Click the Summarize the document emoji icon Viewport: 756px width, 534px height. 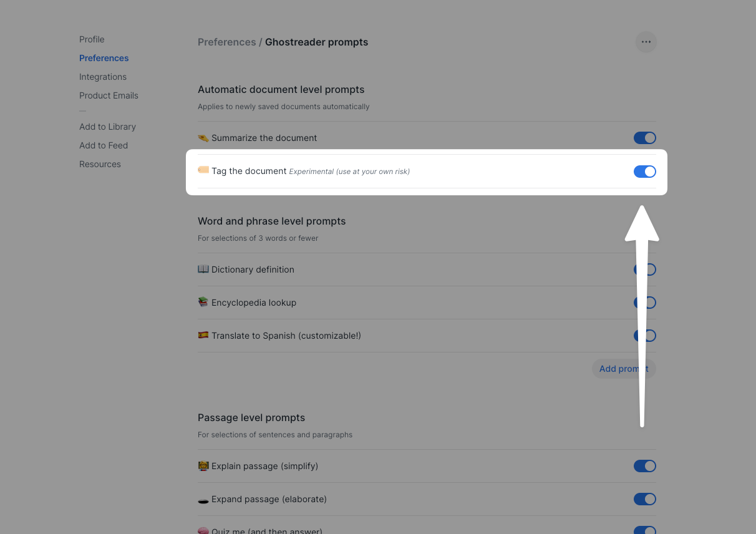tap(203, 138)
